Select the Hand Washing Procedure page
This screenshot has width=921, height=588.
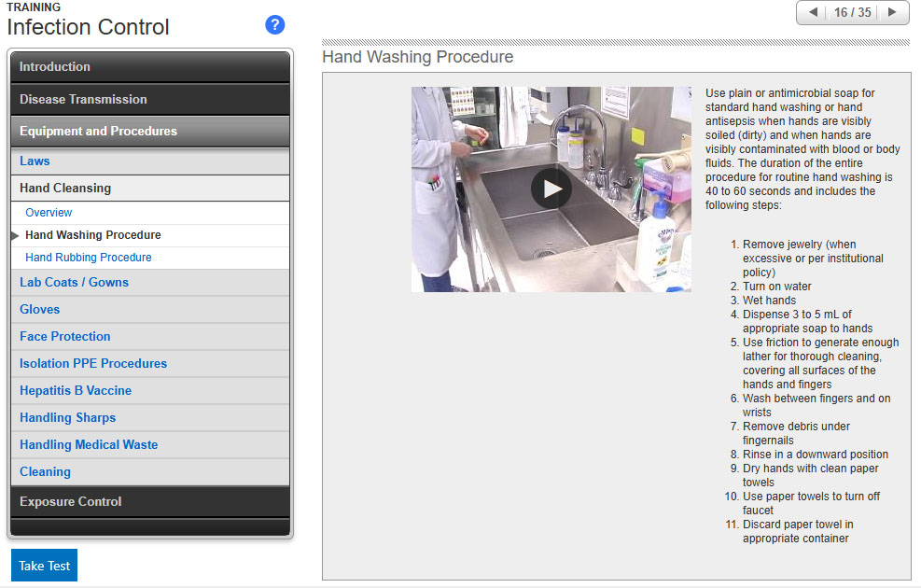93,235
